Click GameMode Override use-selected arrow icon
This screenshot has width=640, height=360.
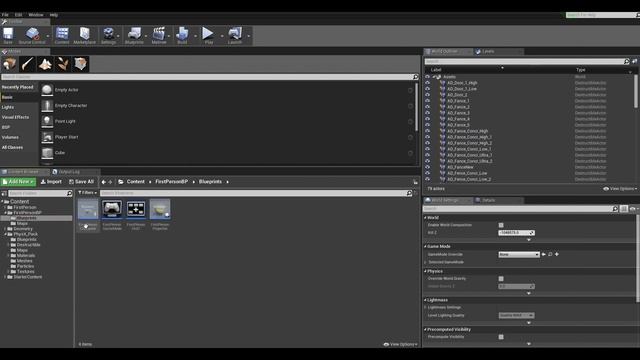pos(544,254)
